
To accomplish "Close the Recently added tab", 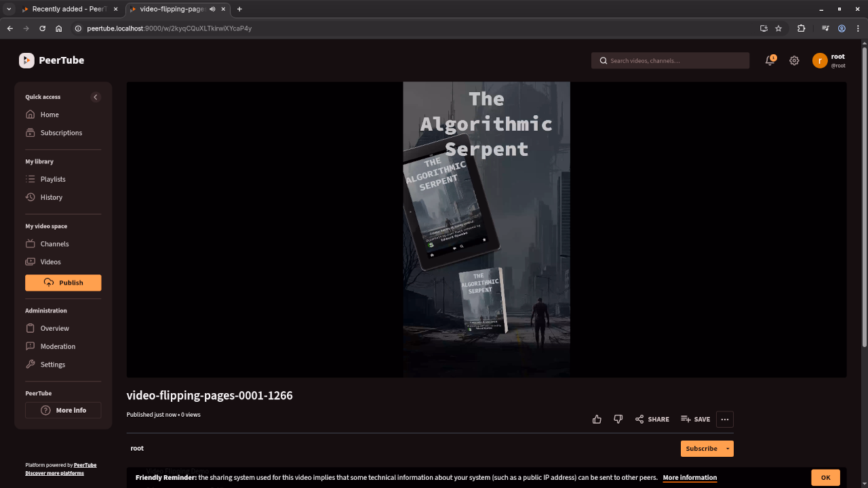I will 115,9.
